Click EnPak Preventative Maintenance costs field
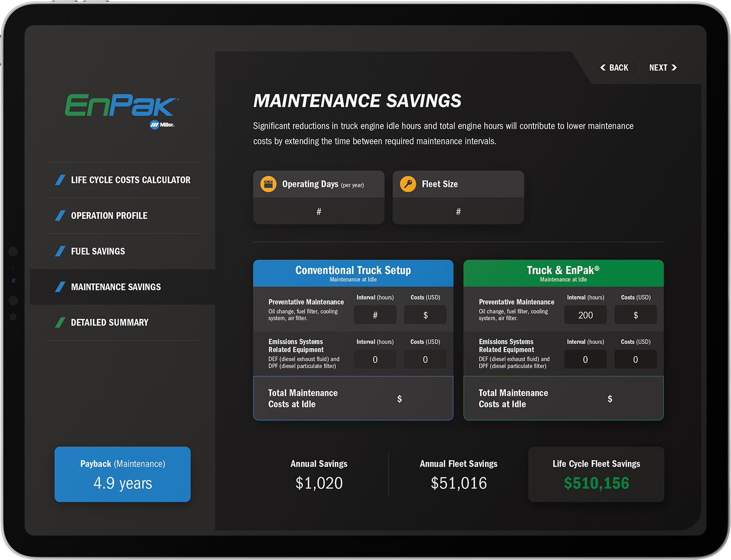Screen dimensions: 731x560 tap(636, 315)
